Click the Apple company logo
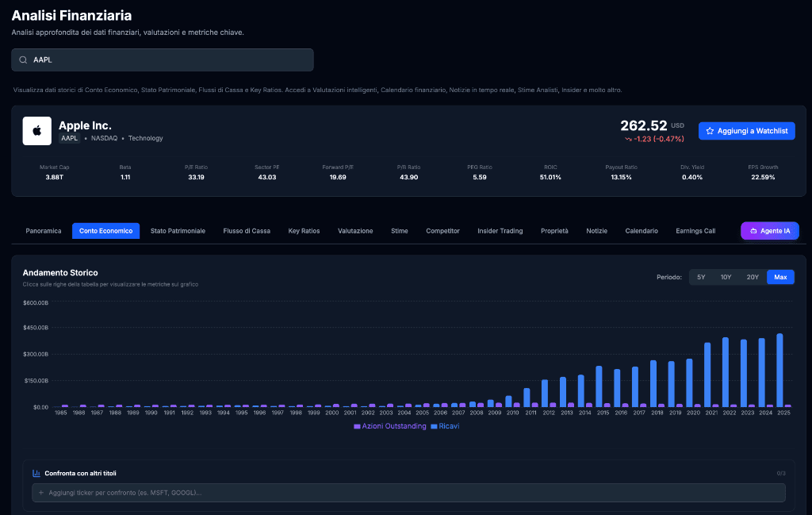 (x=36, y=131)
